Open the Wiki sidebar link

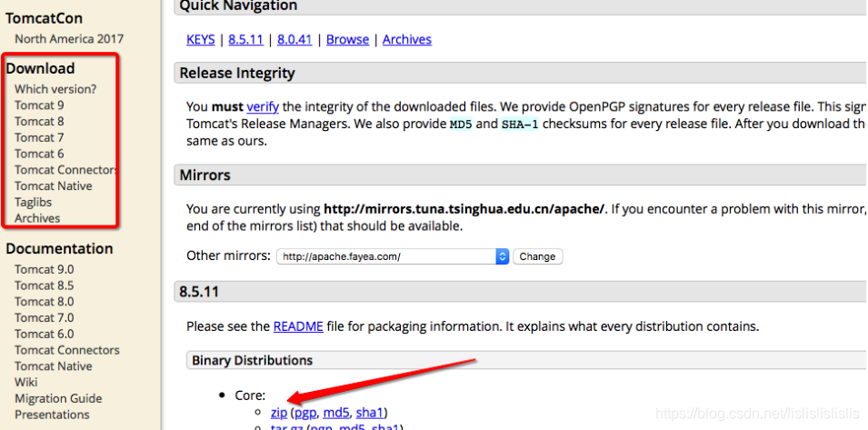[x=26, y=383]
